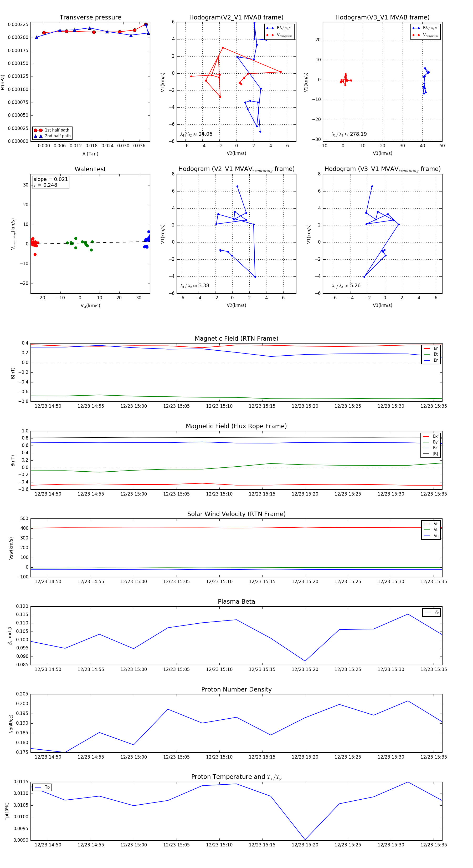Select the 'Vt' legend entry
This screenshot has height=868, width=473.
(x=431, y=530)
